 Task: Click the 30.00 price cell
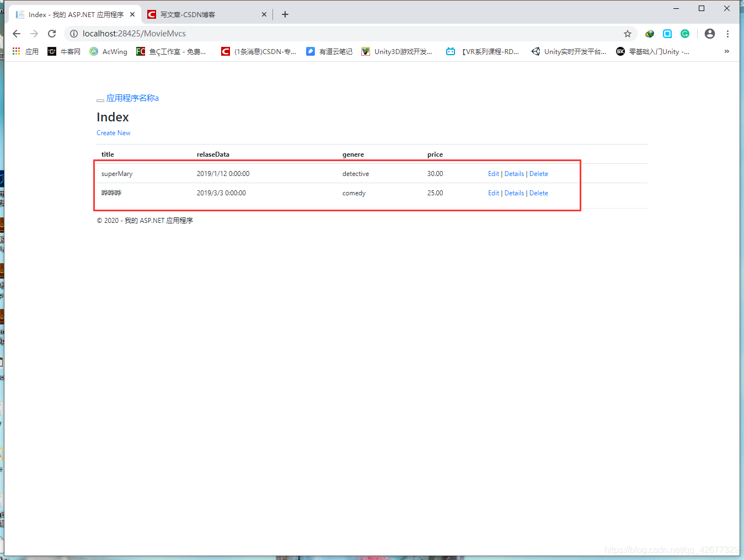(x=435, y=174)
